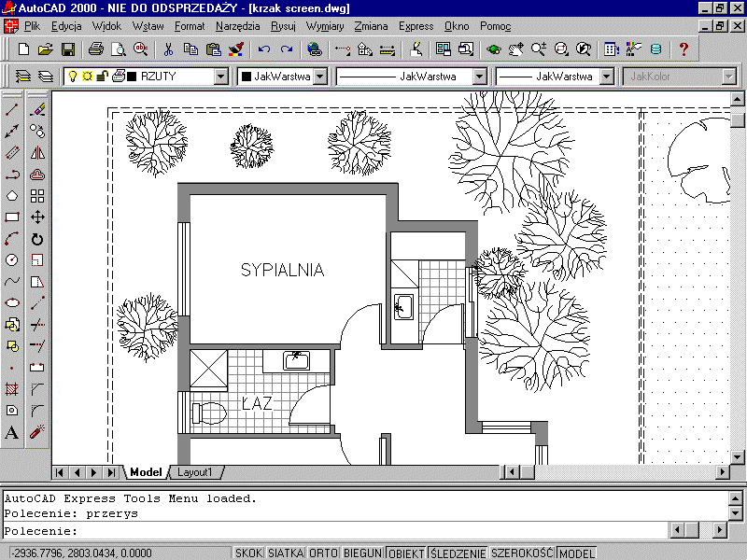Screen dimensions: 747x560
Task: Jump to the last layout tab arrow
Action: pos(111,472)
